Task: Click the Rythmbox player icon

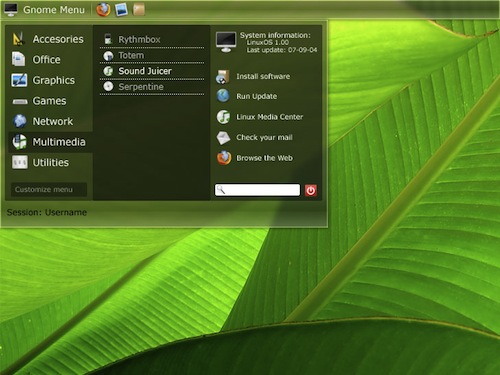Action: [108, 39]
